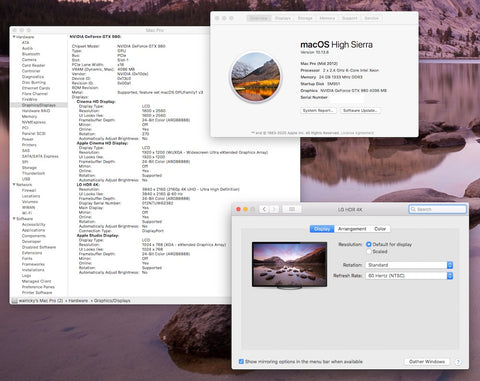
Task: Collapse Hardware section in System Report sidebar
Action: click(14, 37)
